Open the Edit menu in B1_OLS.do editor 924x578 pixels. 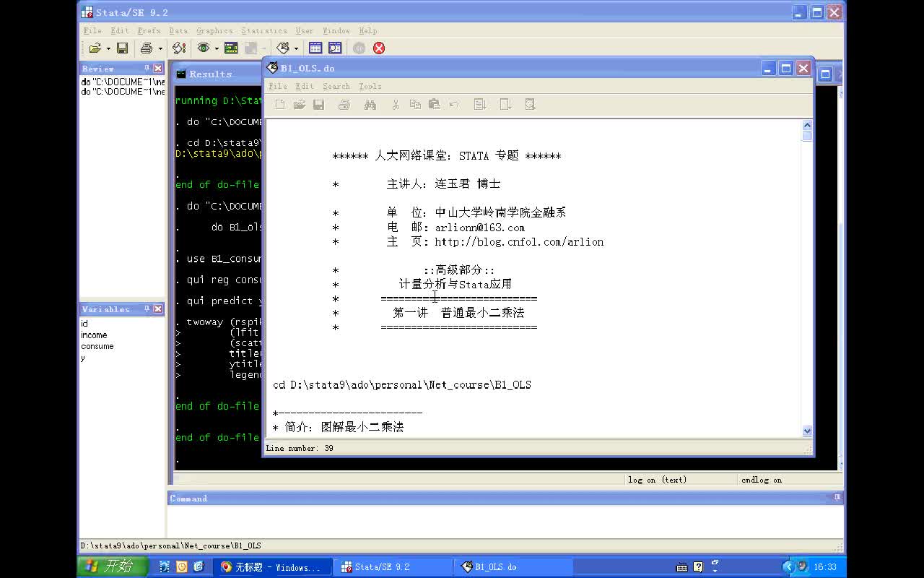click(305, 86)
